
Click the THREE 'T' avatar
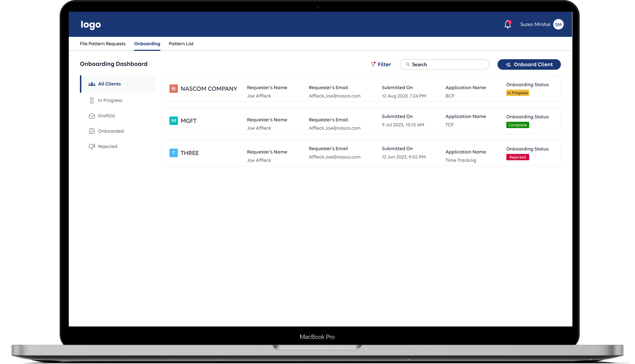(173, 153)
